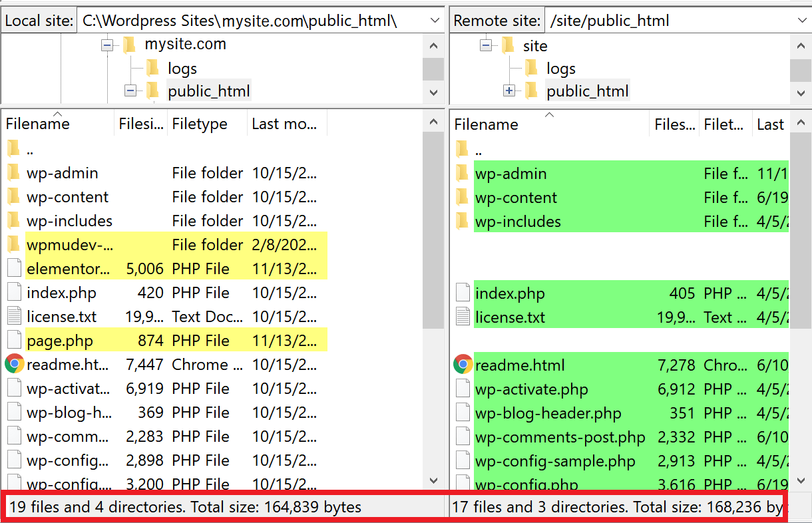Viewport: 812px width, 523px height.
Task: Click remote wp-blog-header.php file icon
Action: tap(463, 413)
